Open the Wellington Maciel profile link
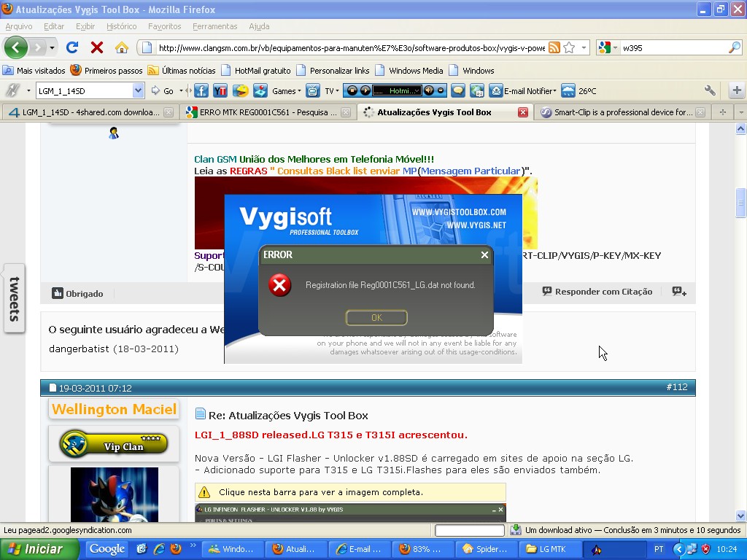Viewport: 747px width, 560px height. (x=115, y=409)
